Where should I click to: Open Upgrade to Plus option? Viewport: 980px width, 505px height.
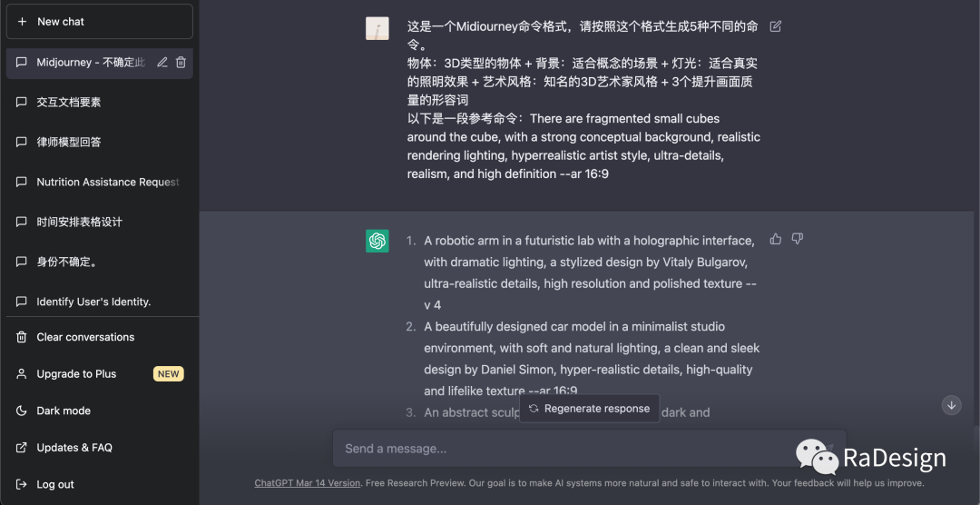76,374
